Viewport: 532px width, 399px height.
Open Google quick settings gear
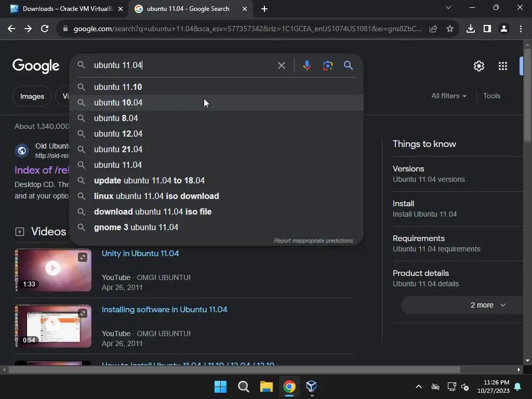click(478, 66)
